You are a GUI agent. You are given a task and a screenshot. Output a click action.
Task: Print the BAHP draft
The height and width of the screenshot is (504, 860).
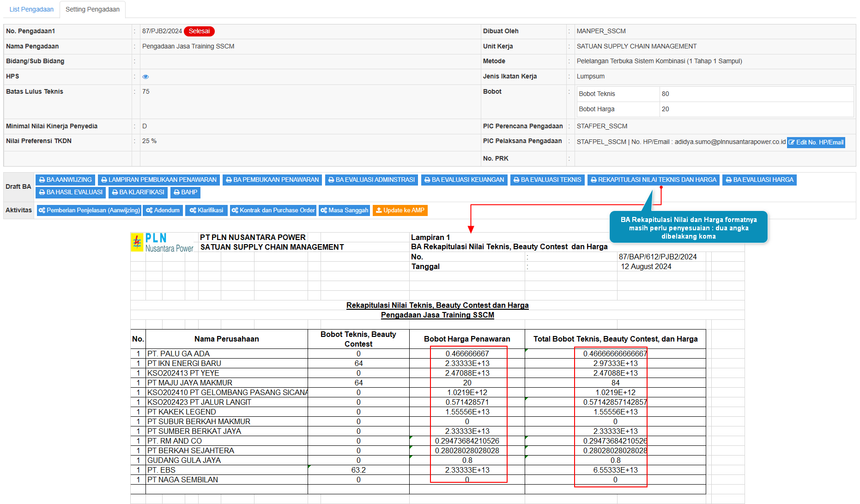point(185,192)
